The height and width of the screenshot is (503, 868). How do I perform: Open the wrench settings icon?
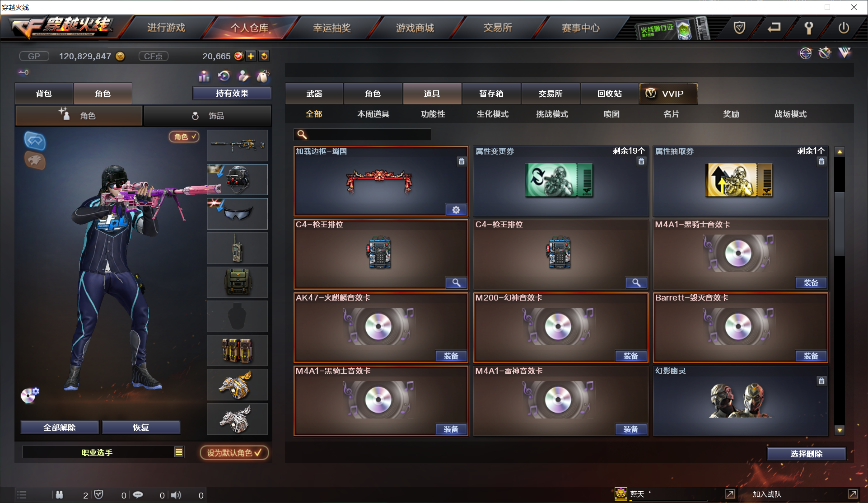coord(808,28)
